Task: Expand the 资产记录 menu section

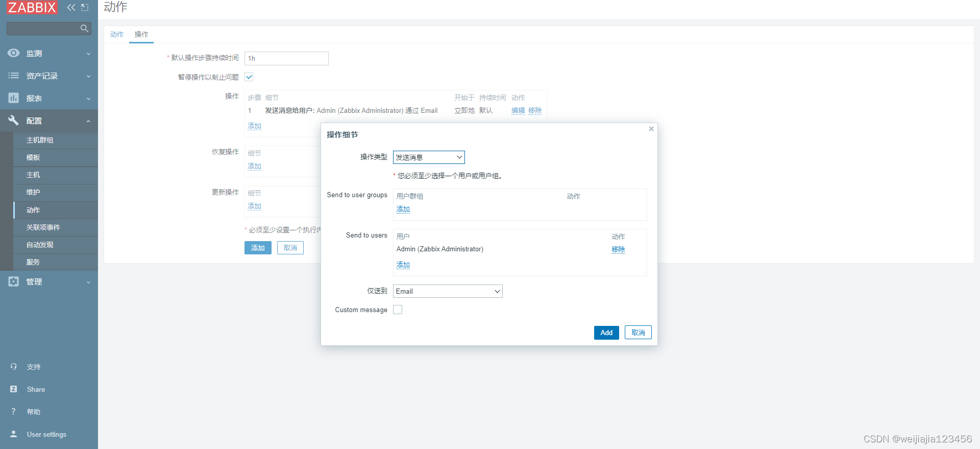Action: pos(49,76)
